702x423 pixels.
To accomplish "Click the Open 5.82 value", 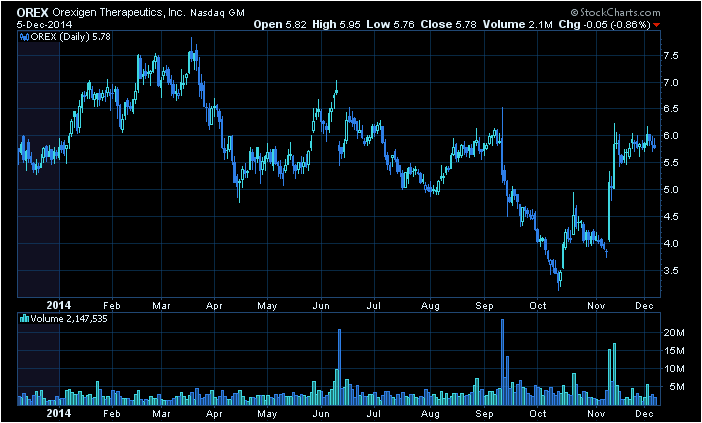I will [280, 25].
